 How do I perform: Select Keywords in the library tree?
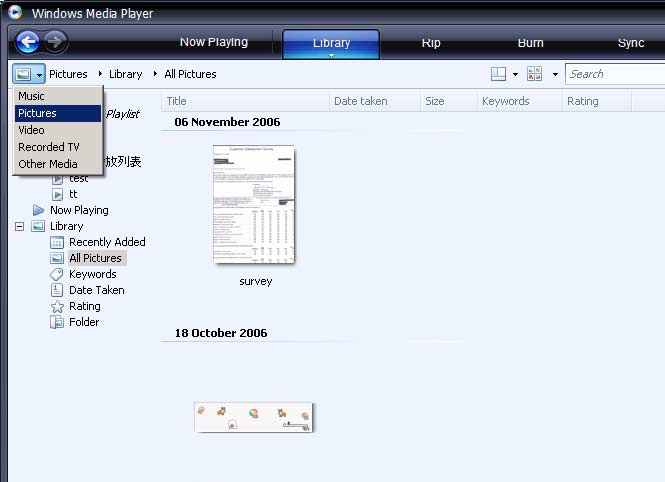[x=92, y=274]
